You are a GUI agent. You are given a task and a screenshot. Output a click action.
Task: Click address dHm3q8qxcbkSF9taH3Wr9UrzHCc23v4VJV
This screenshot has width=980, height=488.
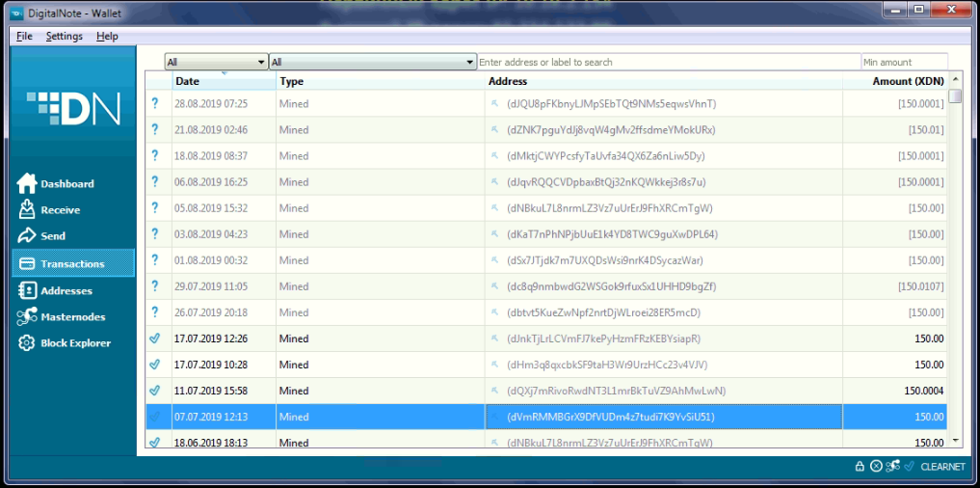coord(607,365)
